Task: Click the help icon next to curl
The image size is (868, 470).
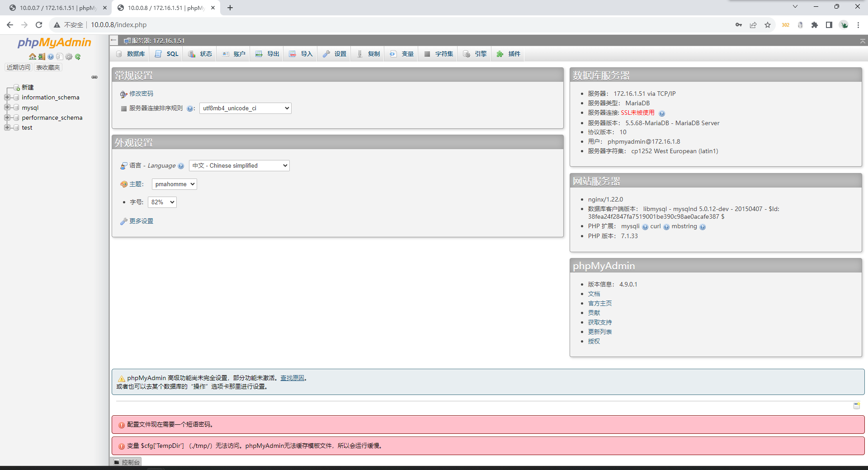Action: click(x=666, y=227)
